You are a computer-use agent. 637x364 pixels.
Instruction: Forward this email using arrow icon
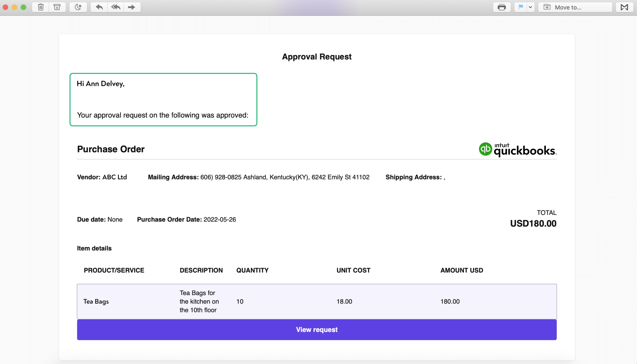(x=132, y=7)
